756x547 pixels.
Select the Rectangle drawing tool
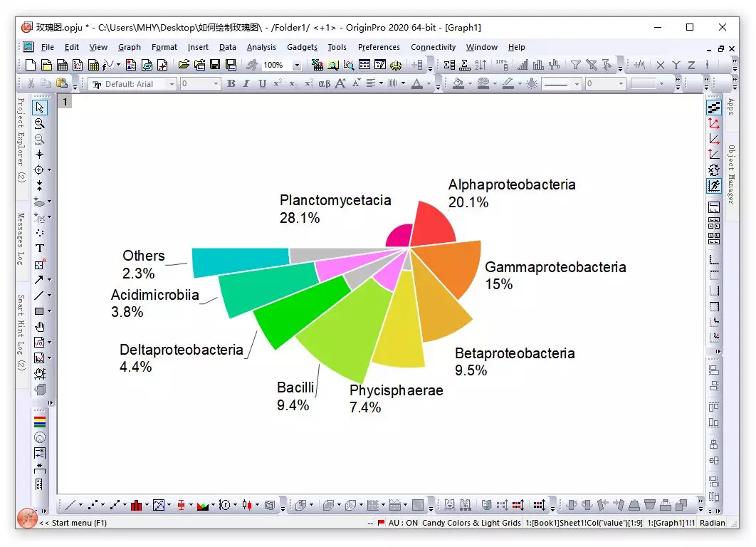click(39, 311)
